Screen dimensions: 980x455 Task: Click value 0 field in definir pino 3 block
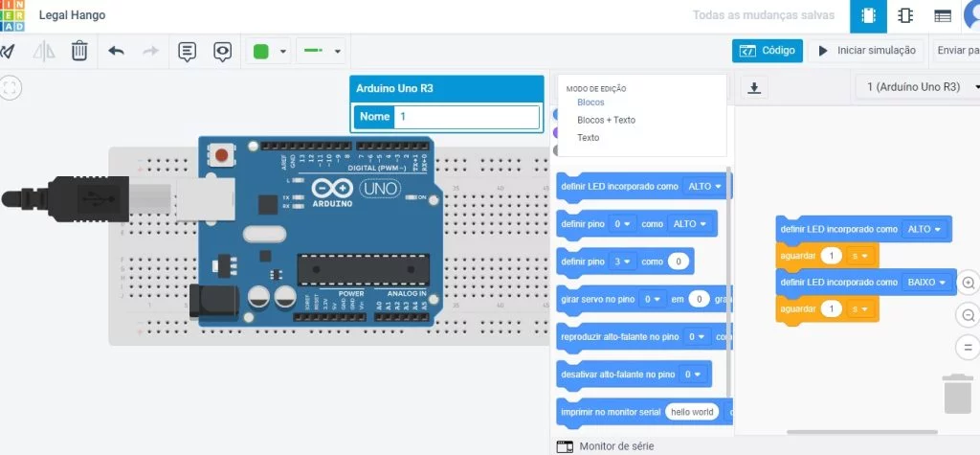click(x=679, y=262)
